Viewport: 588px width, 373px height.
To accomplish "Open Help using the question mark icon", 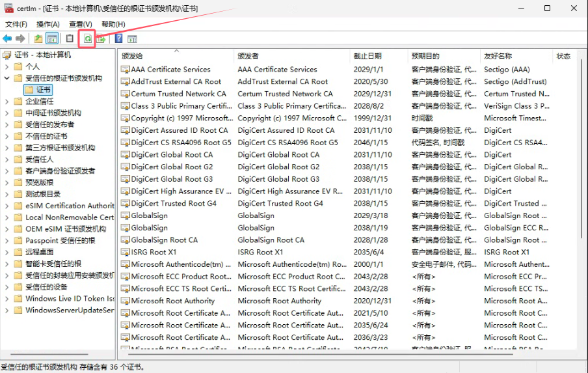I will coord(118,39).
